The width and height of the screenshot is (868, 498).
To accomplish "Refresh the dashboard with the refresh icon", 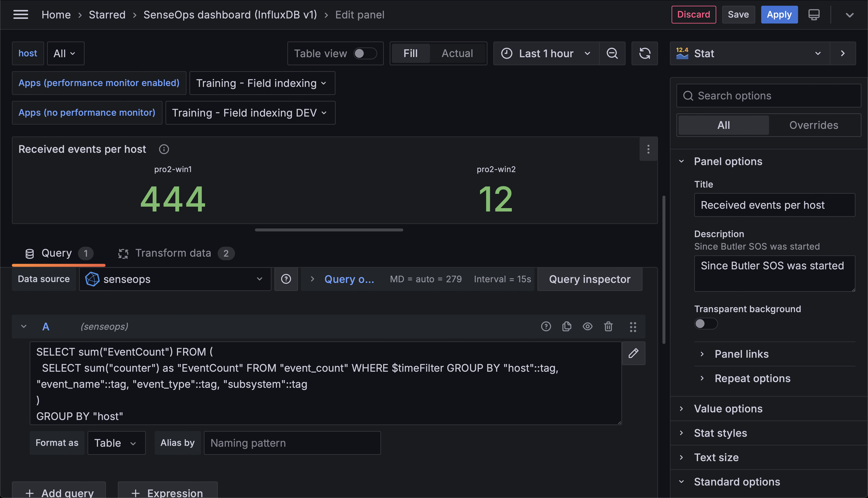I will [645, 53].
